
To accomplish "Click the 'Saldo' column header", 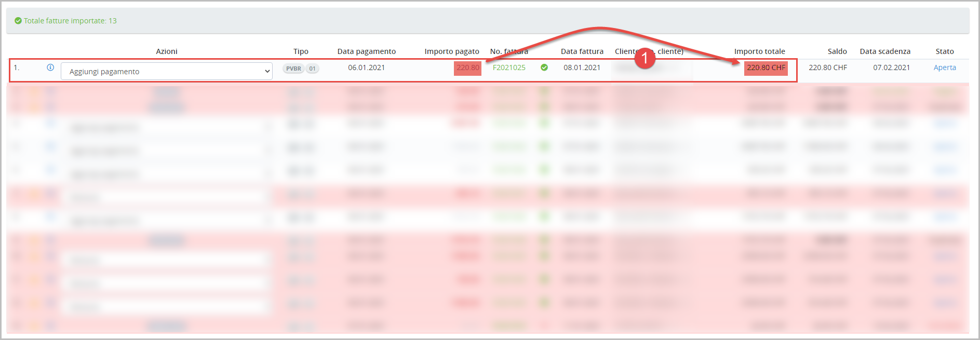I will tap(837, 51).
